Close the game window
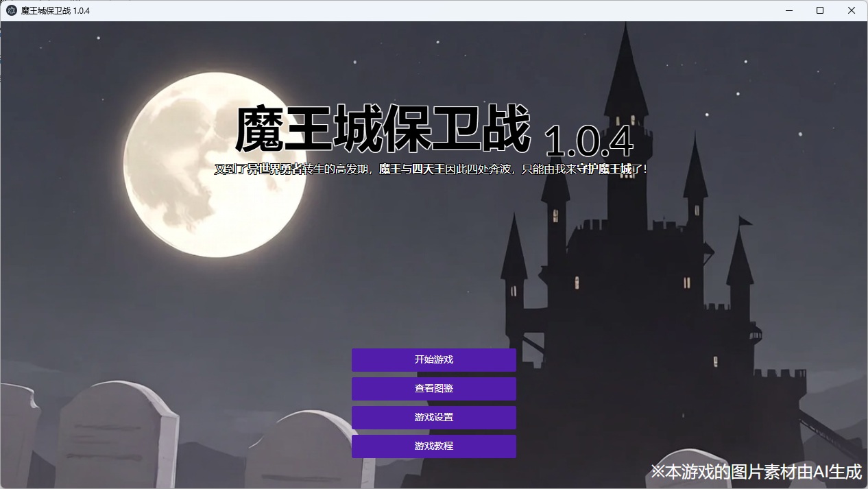Viewport: 868px width, 489px height. coord(852,10)
